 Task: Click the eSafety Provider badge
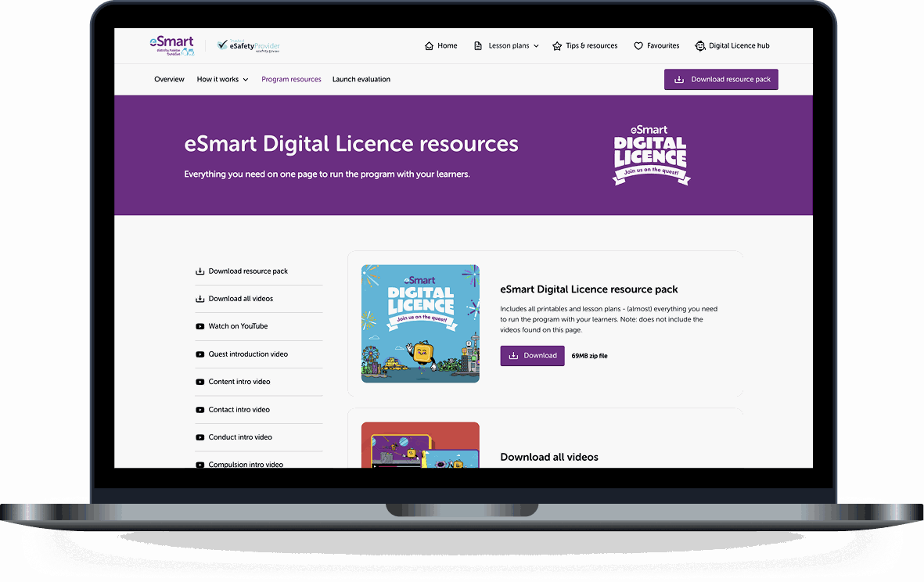coord(248,46)
